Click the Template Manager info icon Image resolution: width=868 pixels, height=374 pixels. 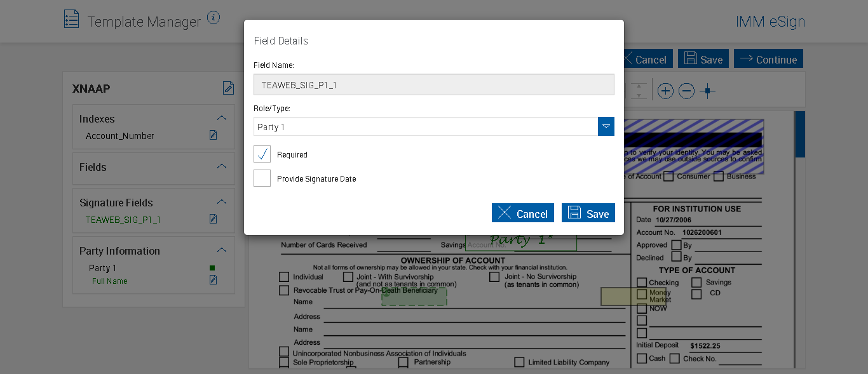(214, 18)
